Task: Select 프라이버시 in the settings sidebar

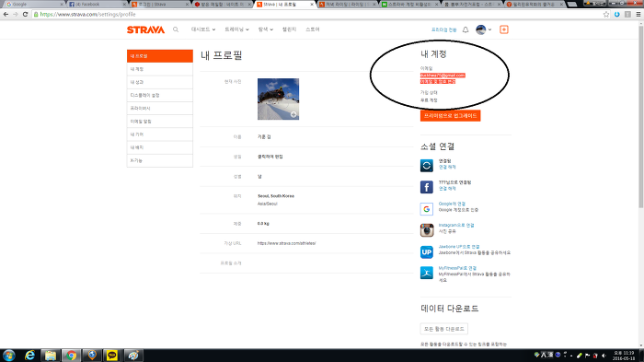Action: 160,108
